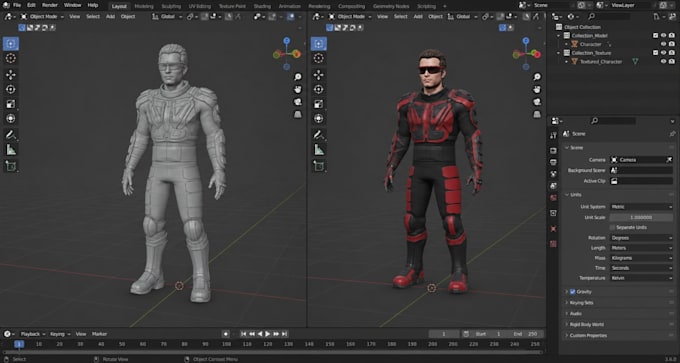Open the Mass Kilograms dropdown

[641, 258]
